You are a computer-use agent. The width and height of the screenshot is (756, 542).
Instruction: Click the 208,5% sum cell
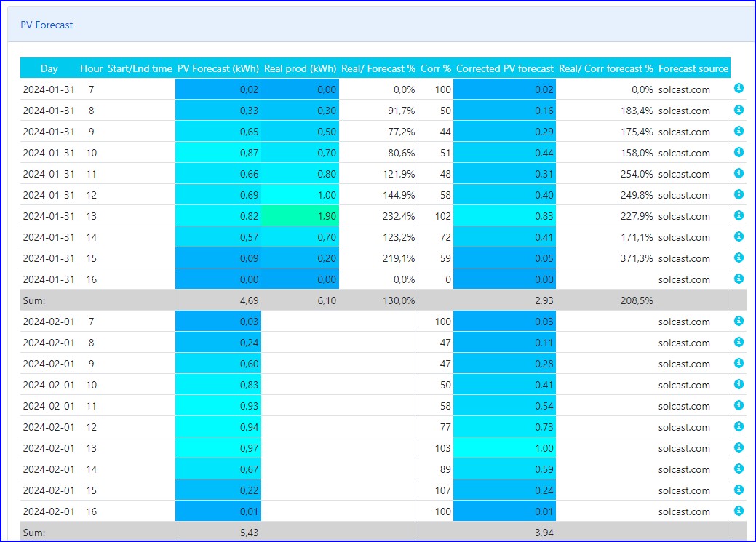pos(635,300)
